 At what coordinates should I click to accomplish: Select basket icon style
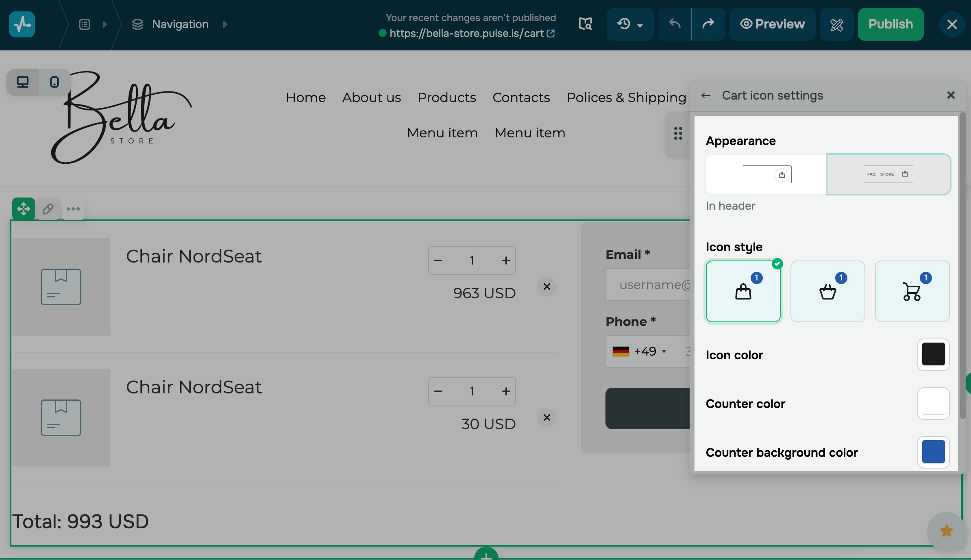point(827,291)
